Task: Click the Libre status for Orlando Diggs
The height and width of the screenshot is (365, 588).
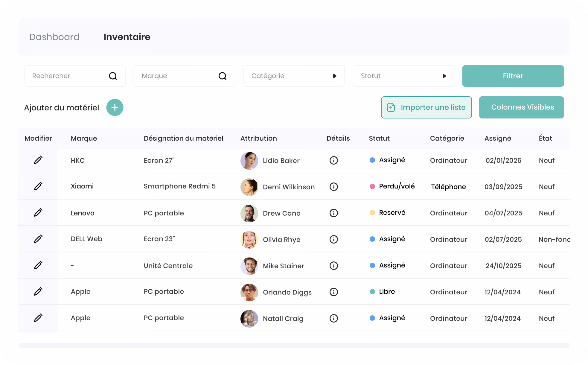Action: point(382,292)
